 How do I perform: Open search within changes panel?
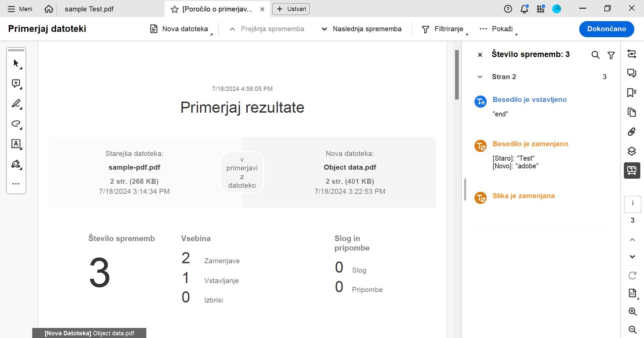[x=596, y=55]
